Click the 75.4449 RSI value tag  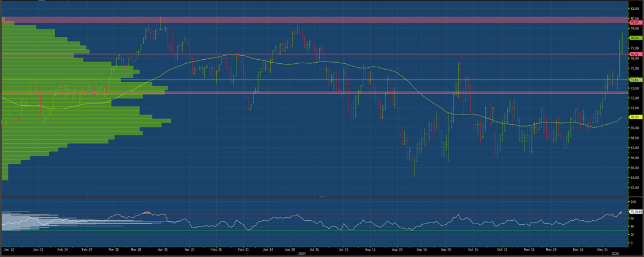[635, 212]
